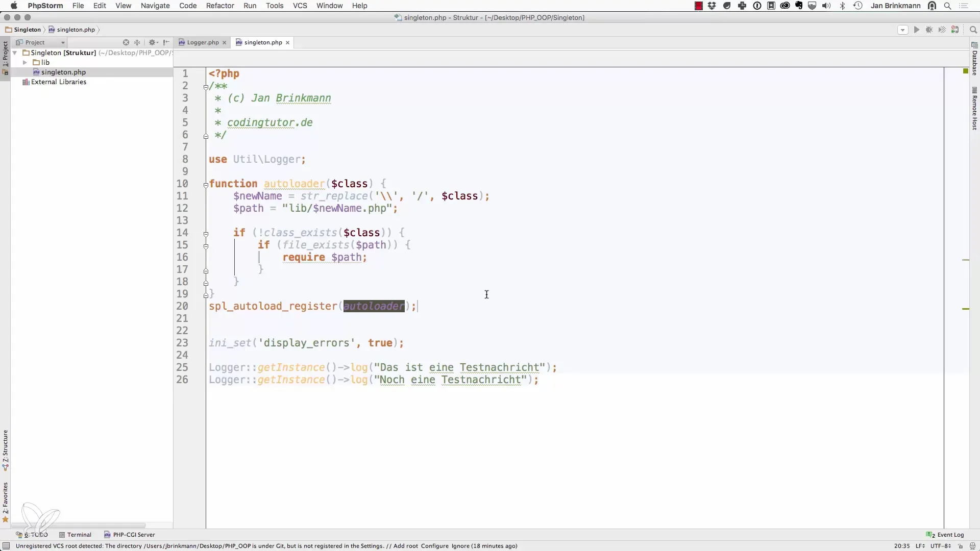
Task: Close the Logger.php tab
Action: pos(224,43)
